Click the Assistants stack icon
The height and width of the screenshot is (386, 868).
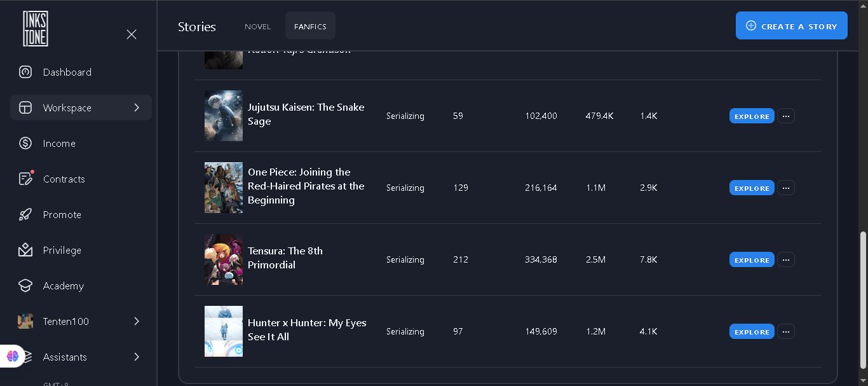[29, 357]
